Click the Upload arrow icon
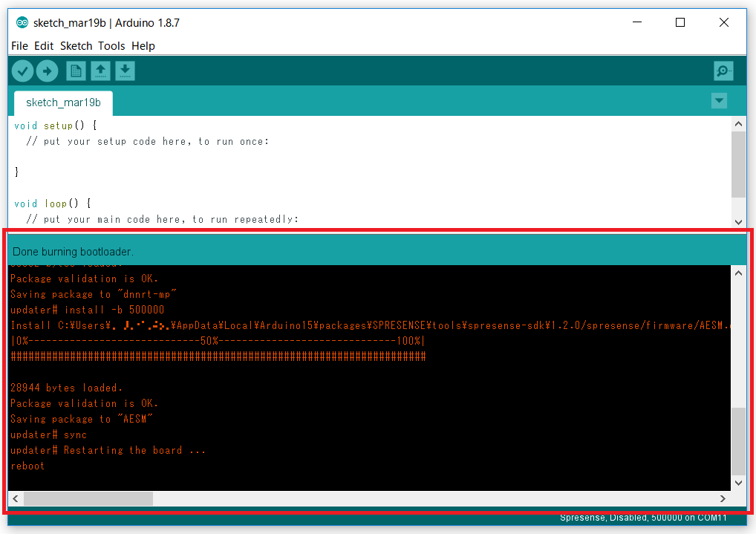The height and width of the screenshot is (534, 756). coord(47,71)
